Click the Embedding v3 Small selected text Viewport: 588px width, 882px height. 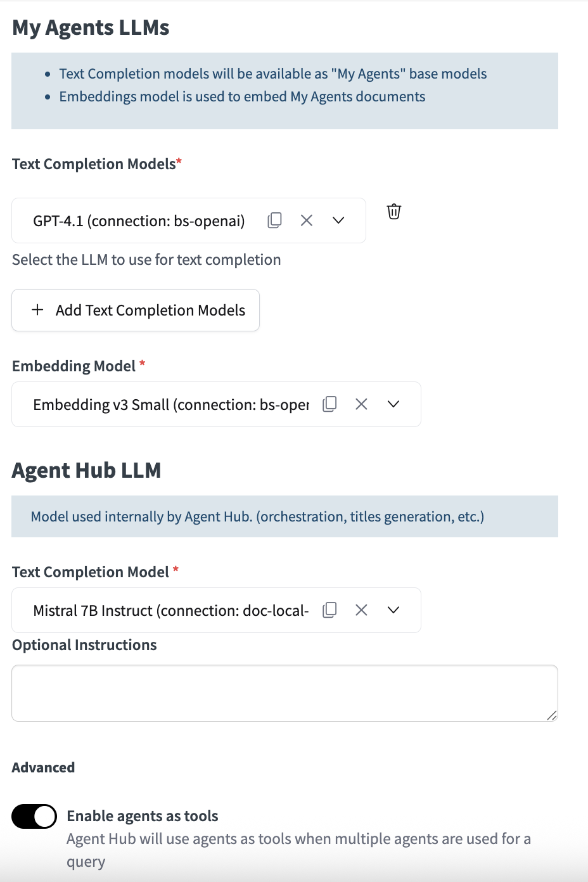pyautogui.click(x=171, y=405)
